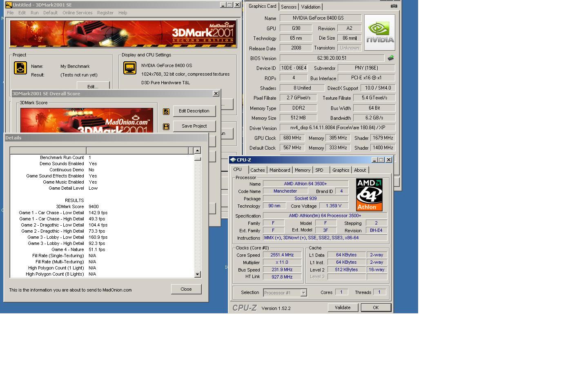
Task: Click the icon beside Edit Description button
Action: (x=166, y=111)
